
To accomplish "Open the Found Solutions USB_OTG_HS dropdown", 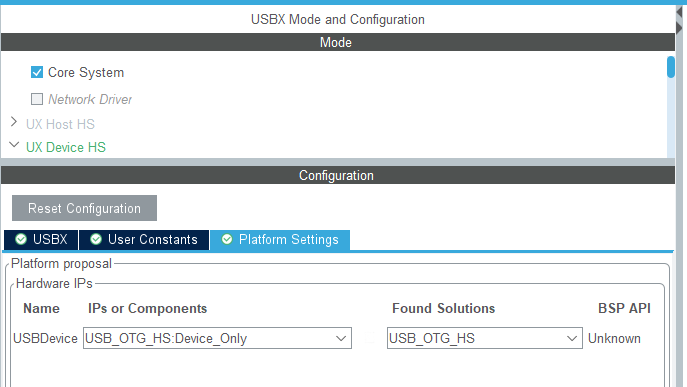I will [x=485, y=338].
